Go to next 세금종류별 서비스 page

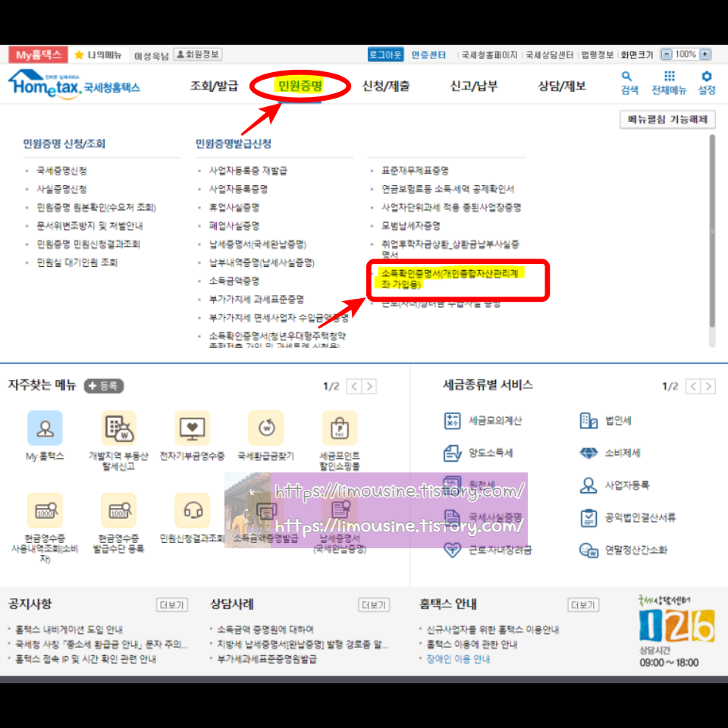[x=708, y=386]
